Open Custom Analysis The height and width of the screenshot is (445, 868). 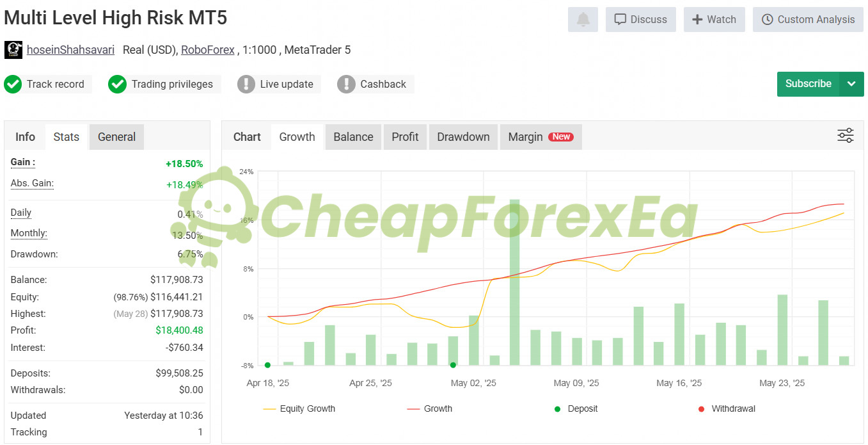click(x=809, y=19)
